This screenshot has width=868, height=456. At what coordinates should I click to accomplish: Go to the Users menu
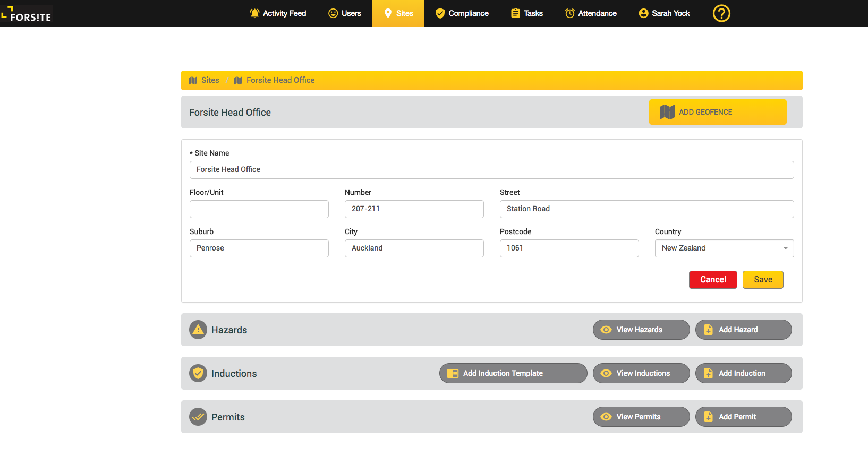point(344,13)
